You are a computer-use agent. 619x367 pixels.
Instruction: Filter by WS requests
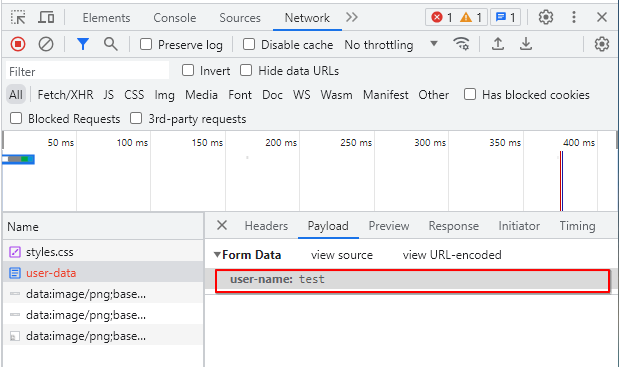pyautogui.click(x=302, y=95)
